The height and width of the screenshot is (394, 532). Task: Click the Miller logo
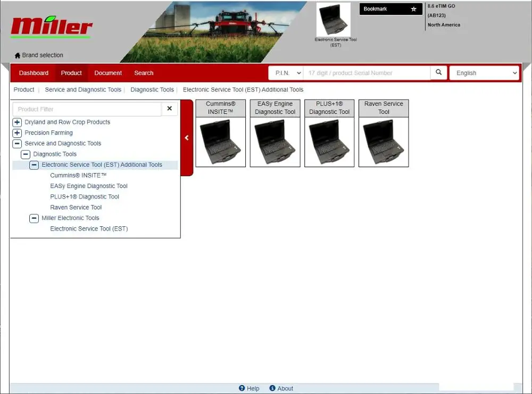point(52,27)
